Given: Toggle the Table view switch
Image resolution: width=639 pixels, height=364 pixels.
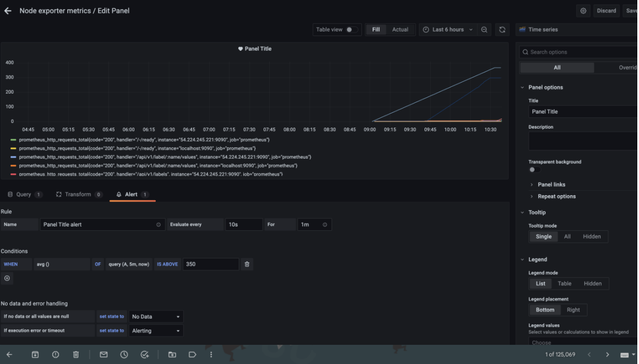Looking at the screenshot, I should [351, 29].
